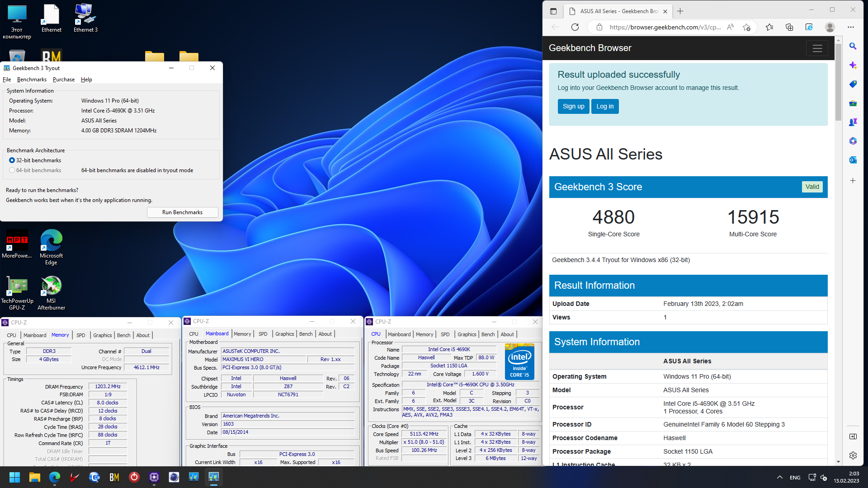Open Bench tab in Processor CPU-Z window
The width and height of the screenshot is (868, 488).
tap(488, 334)
